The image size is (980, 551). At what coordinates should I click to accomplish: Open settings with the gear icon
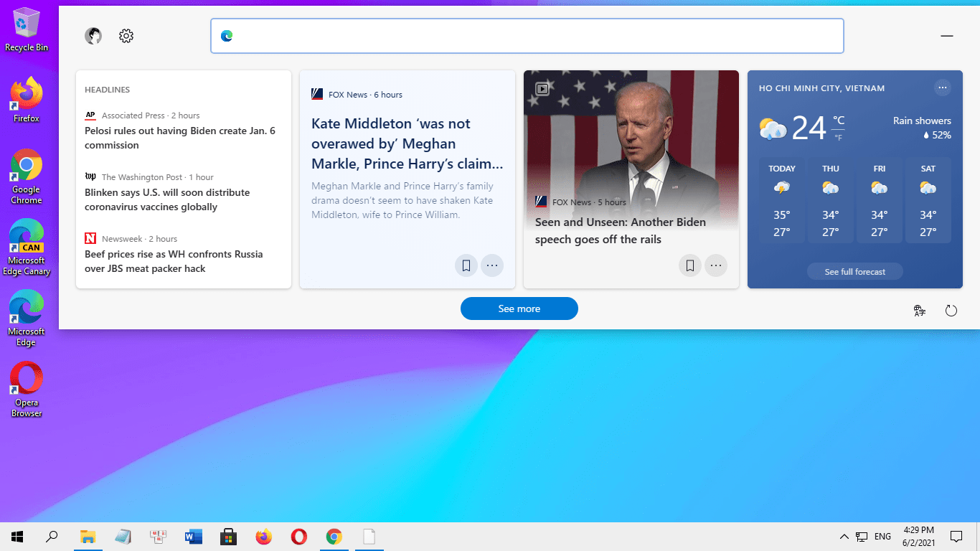coord(126,35)
